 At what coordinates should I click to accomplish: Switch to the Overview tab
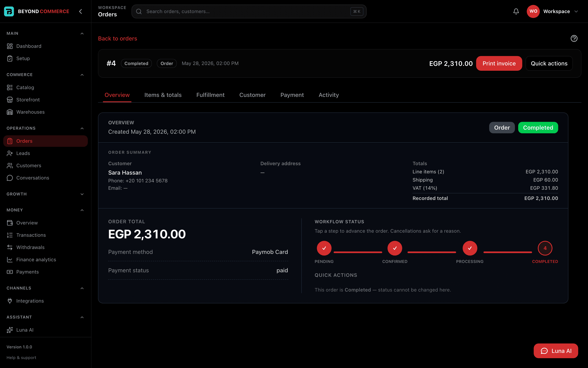click(117, 95)
